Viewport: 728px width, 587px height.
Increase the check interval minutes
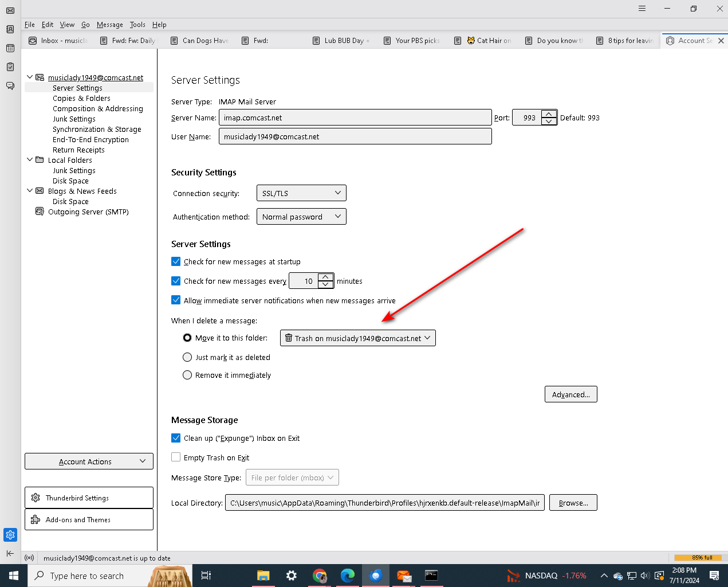pyautogui.click(x=325, y=277)
